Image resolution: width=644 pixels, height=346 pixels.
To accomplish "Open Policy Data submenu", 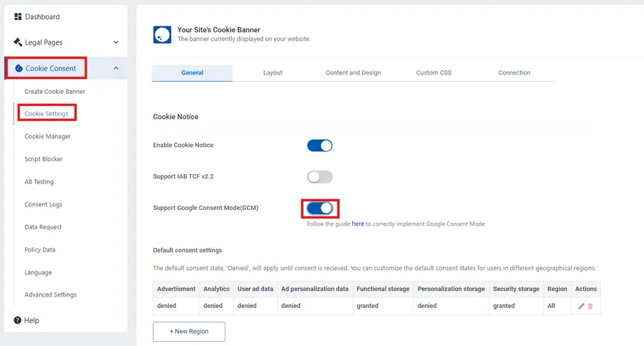I will [40, 250].
